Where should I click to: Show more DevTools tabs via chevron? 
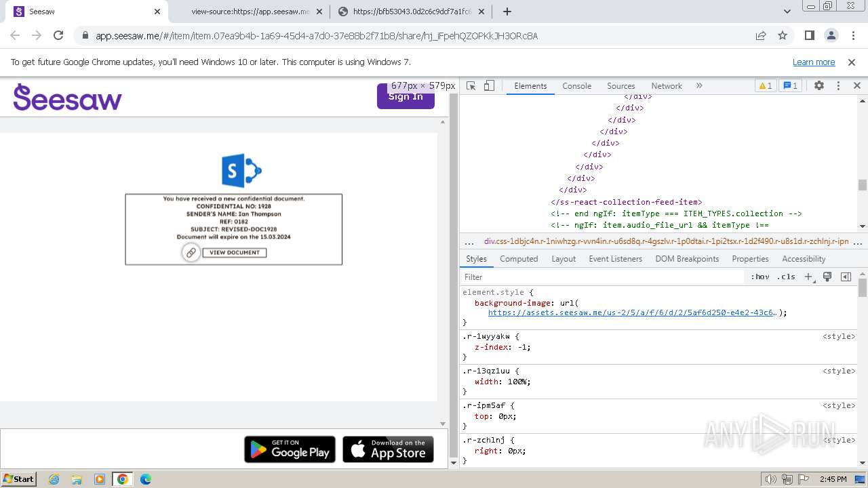click(699, 86)
